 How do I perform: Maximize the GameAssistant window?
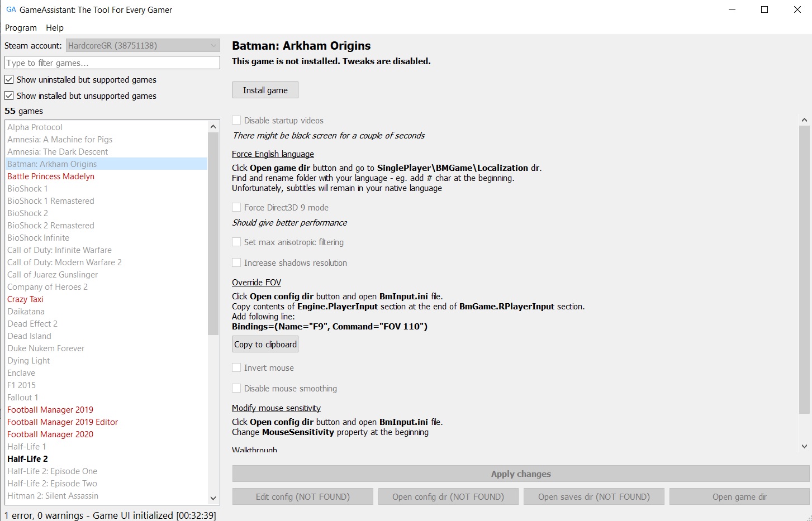764,9
